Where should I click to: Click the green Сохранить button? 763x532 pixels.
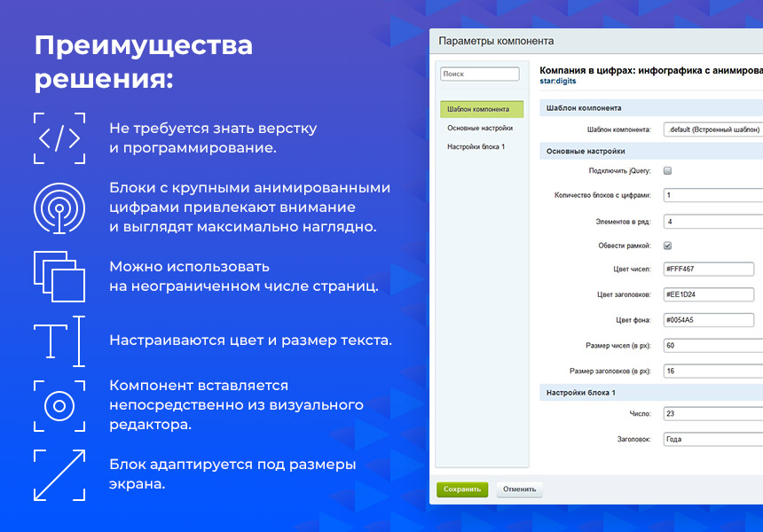[462, 489]
